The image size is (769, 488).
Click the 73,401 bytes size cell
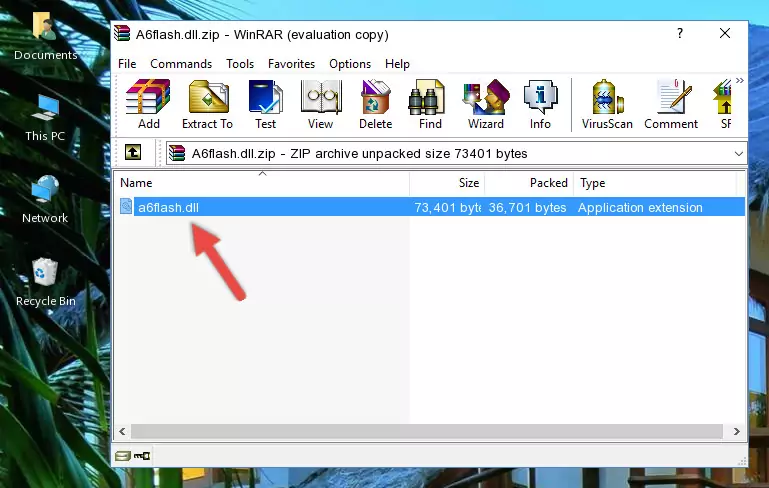pos(447,207)
